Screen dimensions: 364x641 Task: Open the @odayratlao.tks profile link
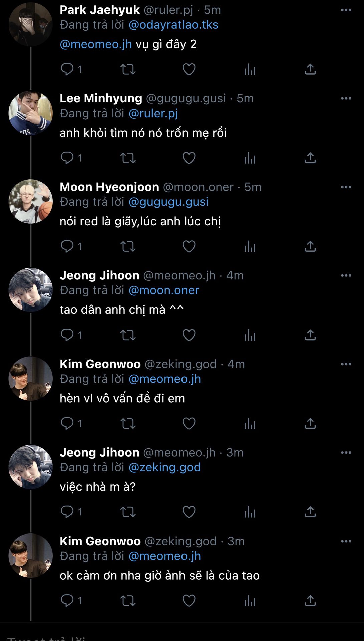(173, 25)
